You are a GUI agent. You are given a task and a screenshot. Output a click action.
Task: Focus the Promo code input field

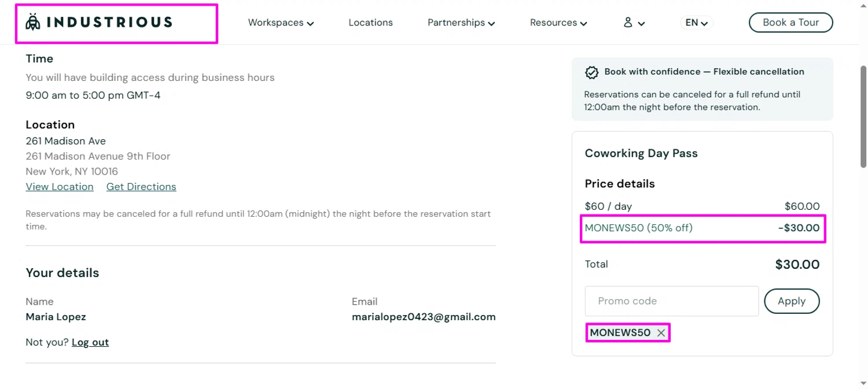pyautogui.click(x=672, y=301)
